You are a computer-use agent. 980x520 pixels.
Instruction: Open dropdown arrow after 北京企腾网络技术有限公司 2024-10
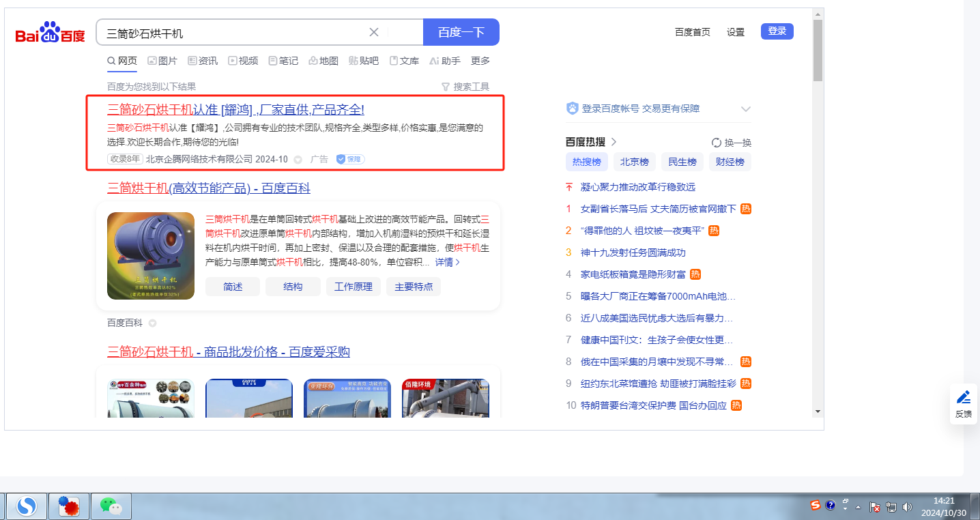(x=298, y=160)
